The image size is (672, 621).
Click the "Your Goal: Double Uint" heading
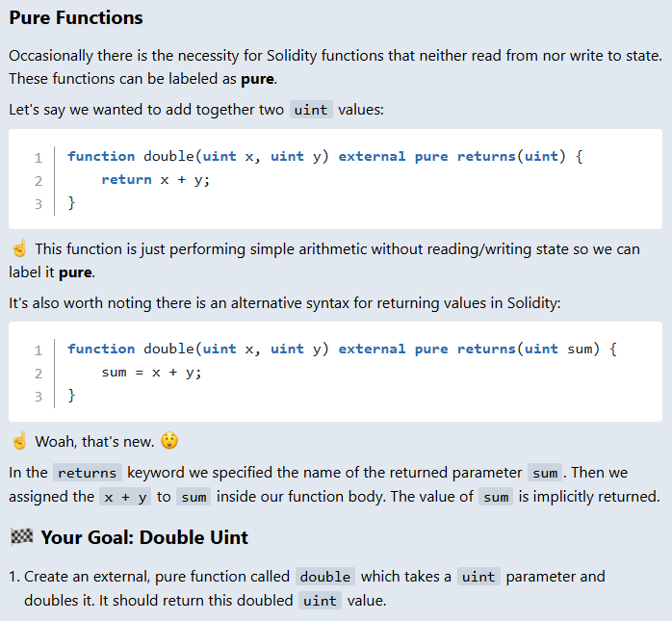pyautogui.click(x=144, y=537)
